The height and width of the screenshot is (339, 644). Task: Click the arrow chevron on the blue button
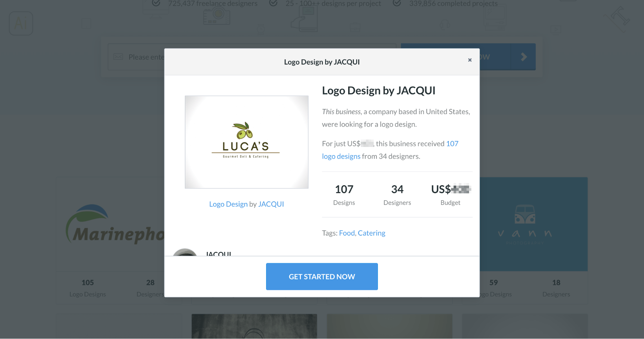524,57
